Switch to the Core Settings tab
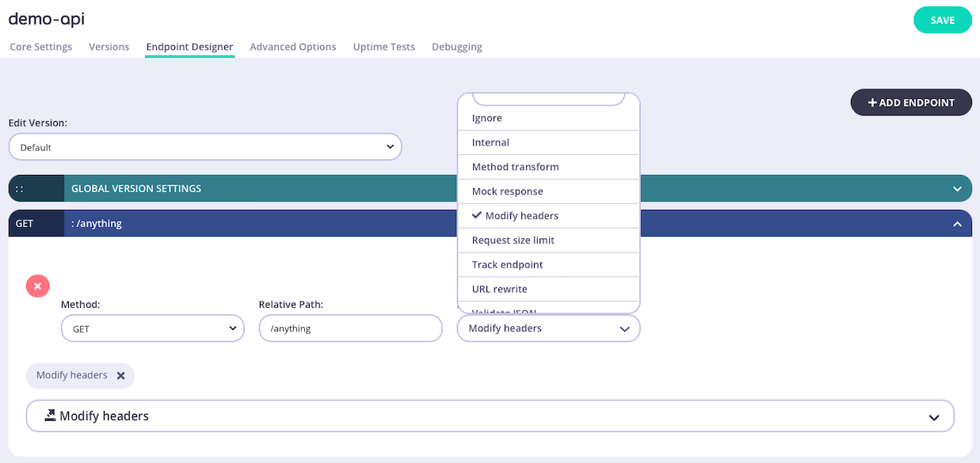The width and height of the screenshot is (980, 463). [40, 47]
